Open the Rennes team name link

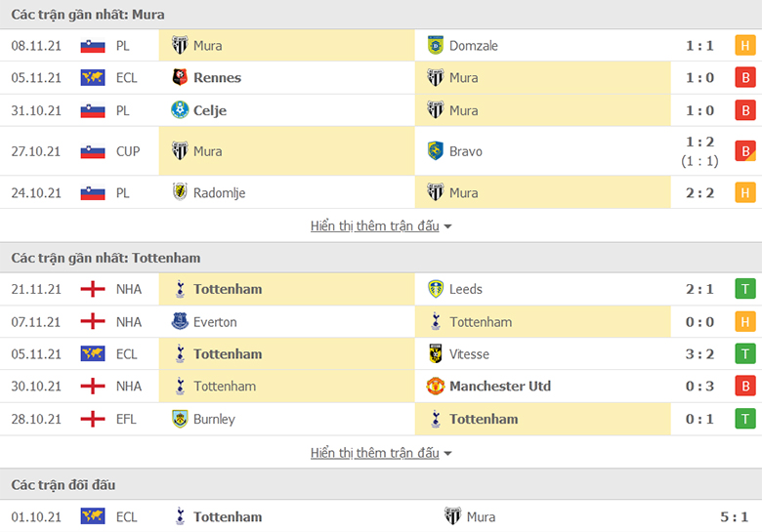tap(217, 78)
